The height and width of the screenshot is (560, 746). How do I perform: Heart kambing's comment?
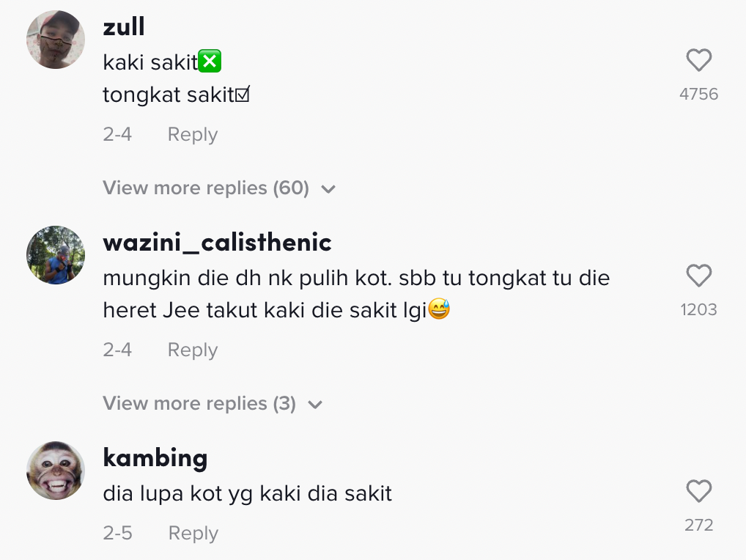click(698, 491)
